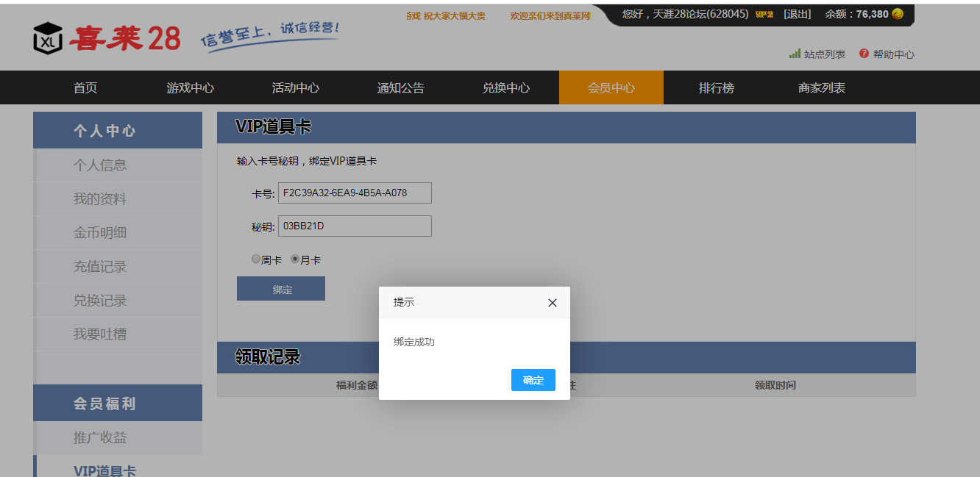
Task: Click the 卡号 input field
Action: pyautogui.click(x=355, y=193)
